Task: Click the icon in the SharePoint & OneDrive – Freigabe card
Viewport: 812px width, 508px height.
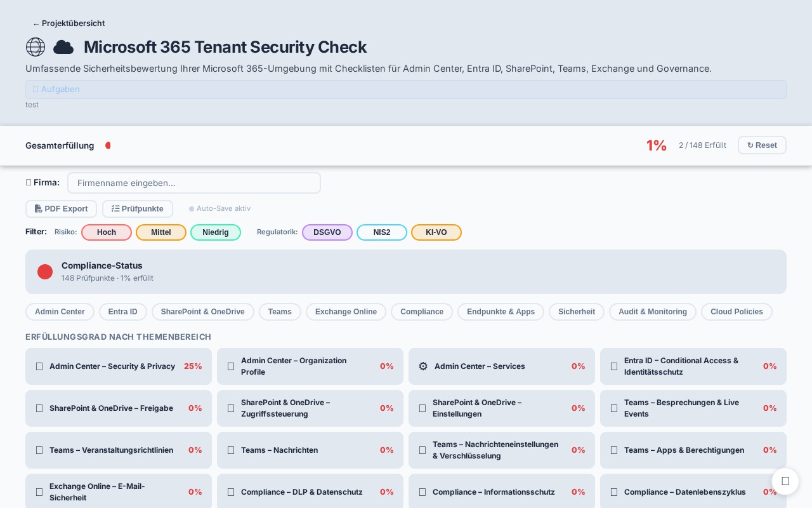Action: coord(39,408)
